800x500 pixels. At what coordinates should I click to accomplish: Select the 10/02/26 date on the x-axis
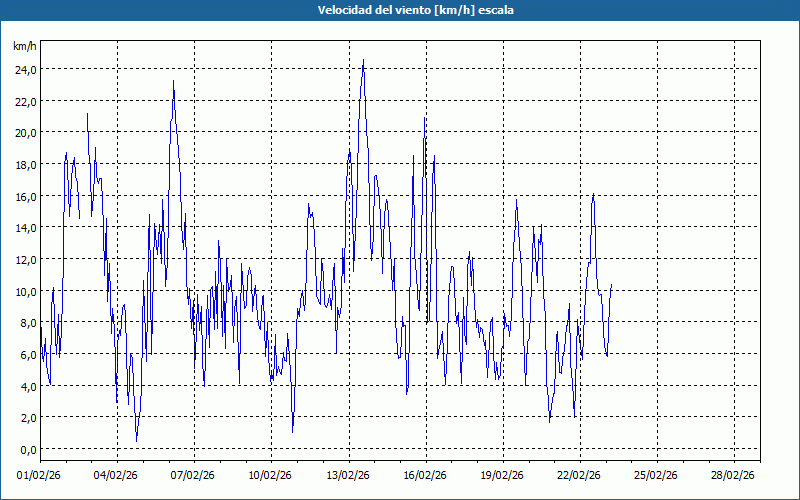click(x=271, y=476)
